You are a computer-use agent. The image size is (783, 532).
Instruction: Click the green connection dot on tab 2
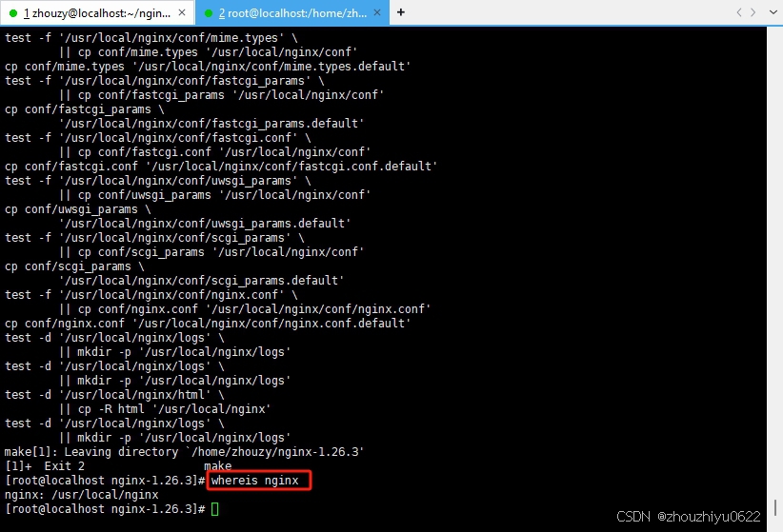(x=209, y=13)
